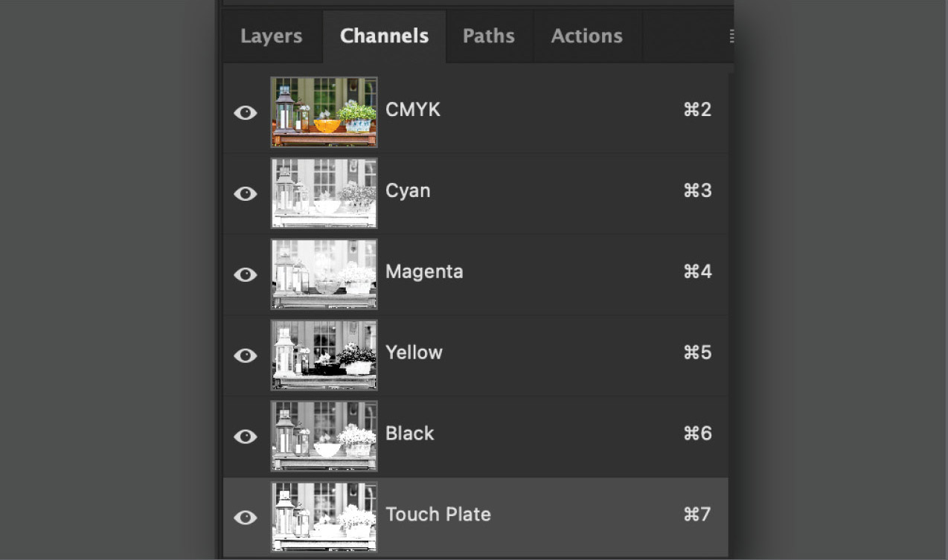Select the Magenta channel thumbnail

(x=324, y=274)
